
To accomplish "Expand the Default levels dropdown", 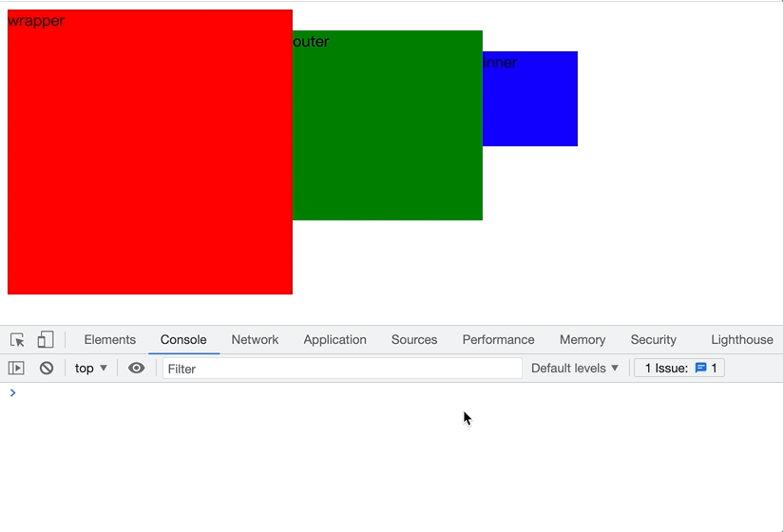I will (575, 369).
